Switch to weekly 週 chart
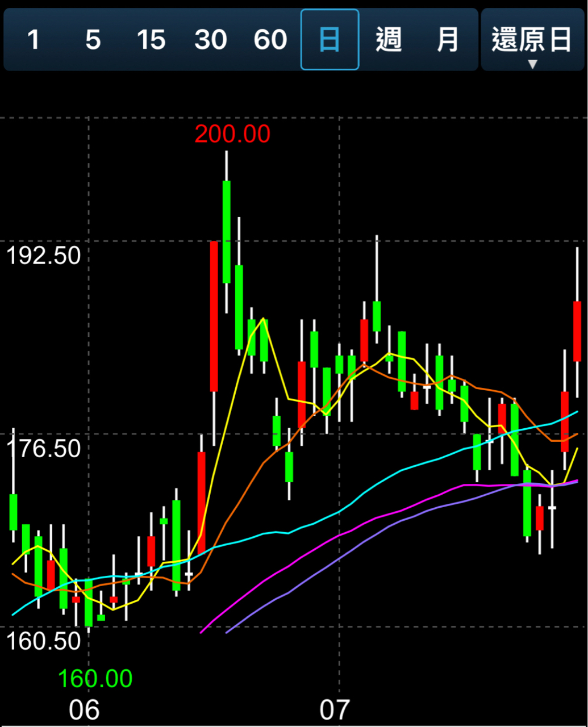 coord(389,40)
